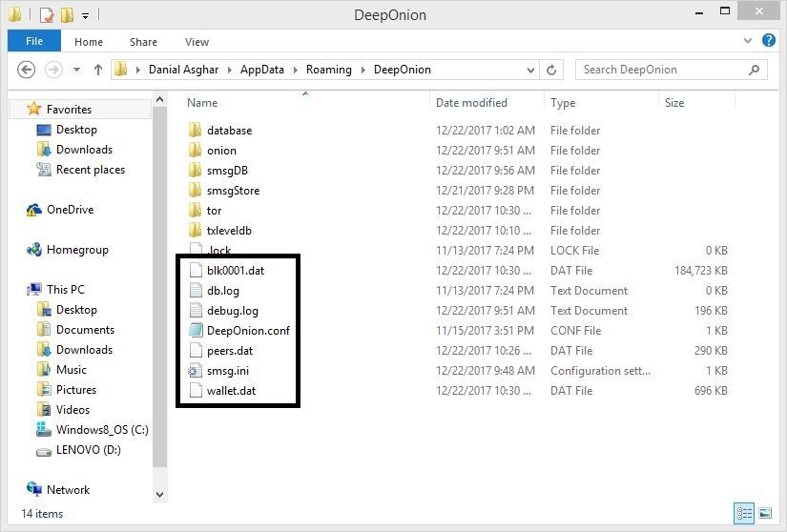Click the Forward navigation arrow

click(x=53, y=70)
